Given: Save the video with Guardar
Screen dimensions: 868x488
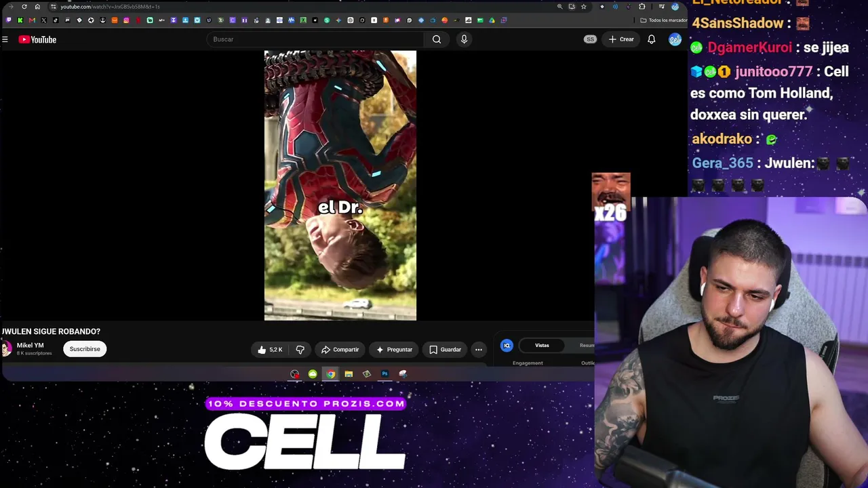Looking at the screenshot, I should [x=445, y=350].
